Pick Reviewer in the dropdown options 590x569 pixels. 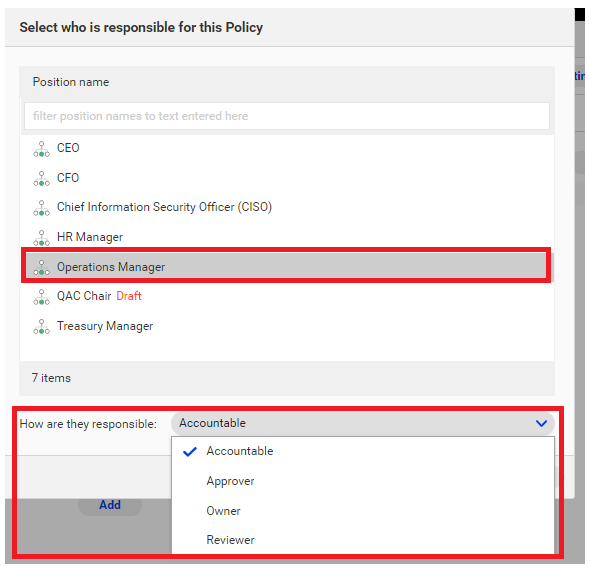pos(230,540)
